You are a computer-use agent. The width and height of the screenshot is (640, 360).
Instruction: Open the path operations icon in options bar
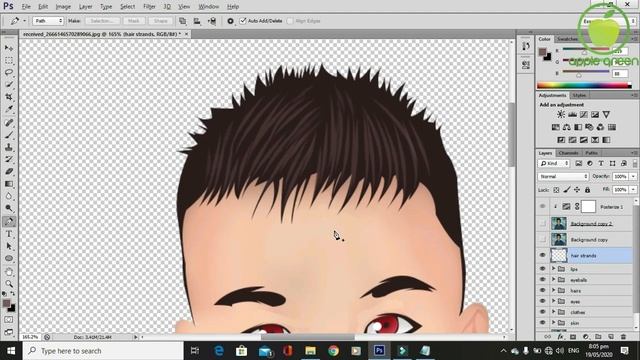click(x=182, y=21)
